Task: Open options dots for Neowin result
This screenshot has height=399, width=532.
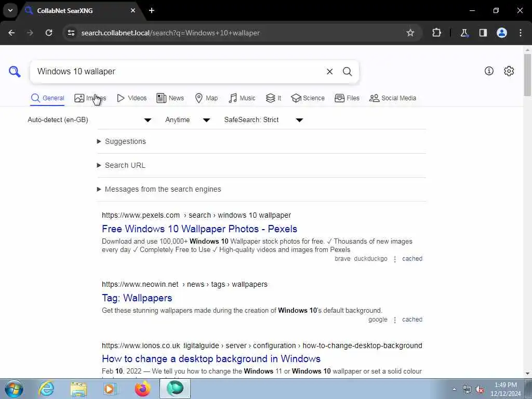Action: point(395,320)
